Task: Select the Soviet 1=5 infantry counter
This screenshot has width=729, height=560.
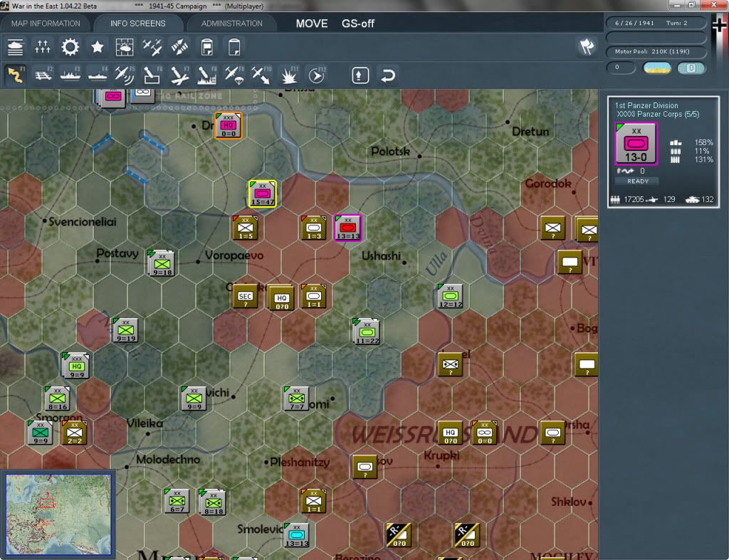Action: pos(246,228)
